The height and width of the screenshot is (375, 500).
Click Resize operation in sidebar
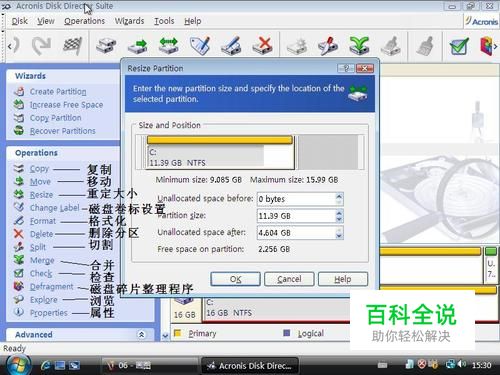coord(41,195)
